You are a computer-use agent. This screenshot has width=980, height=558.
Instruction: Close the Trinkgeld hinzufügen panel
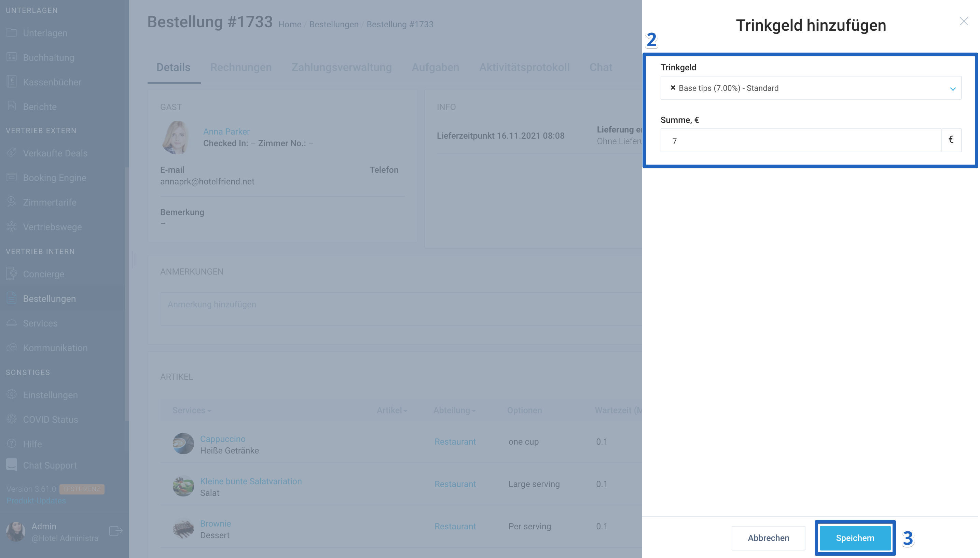tap(963, 22)
